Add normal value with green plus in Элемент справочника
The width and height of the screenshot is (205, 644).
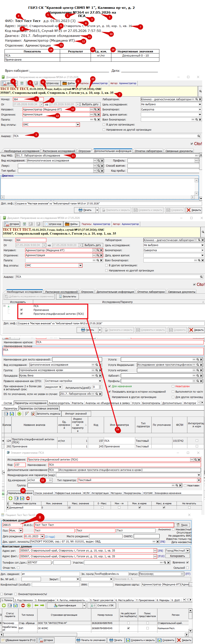tap(11, 498)
